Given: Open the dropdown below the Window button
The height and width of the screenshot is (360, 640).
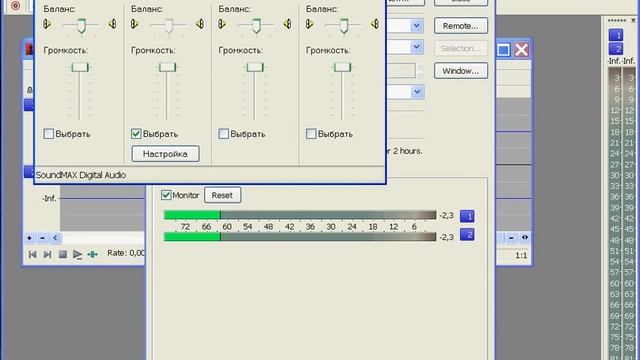Looking at the screenshot, I should click(417, 91).
